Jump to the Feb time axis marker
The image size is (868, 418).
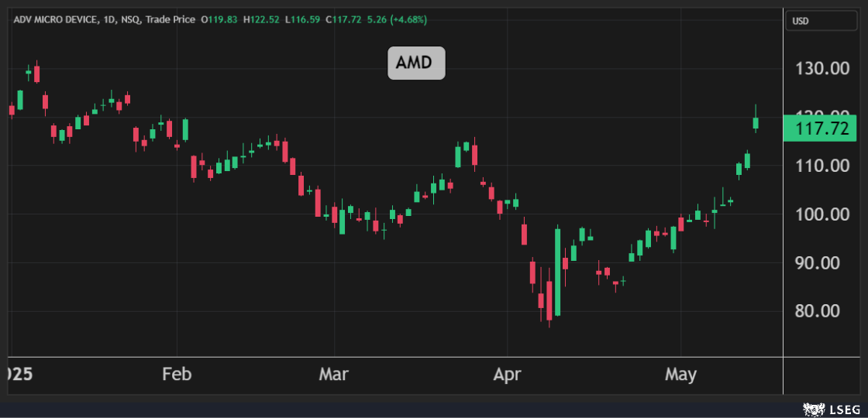(x=177, y=375)
